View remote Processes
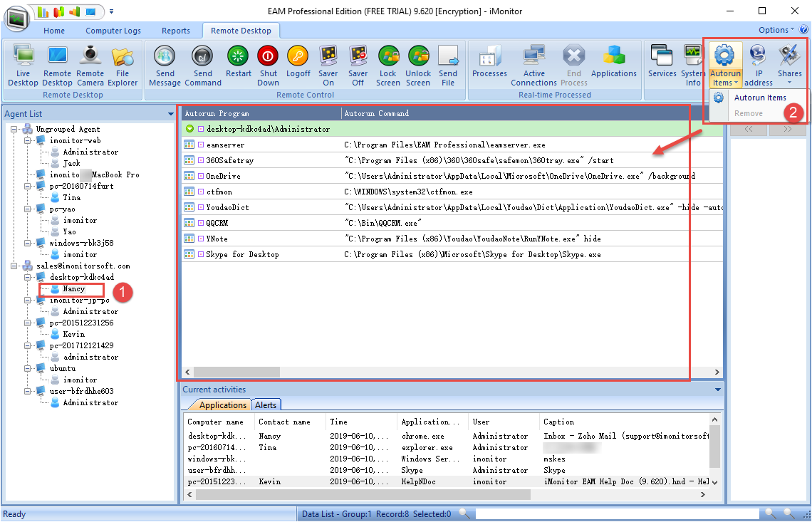Viewport: 812px width, 522px height. coord(489,62)
